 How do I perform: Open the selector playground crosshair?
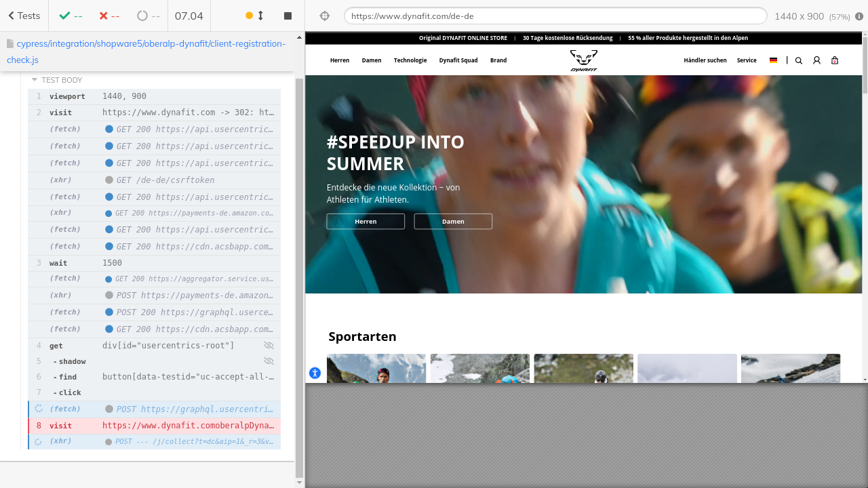click(x=324, y=16)
